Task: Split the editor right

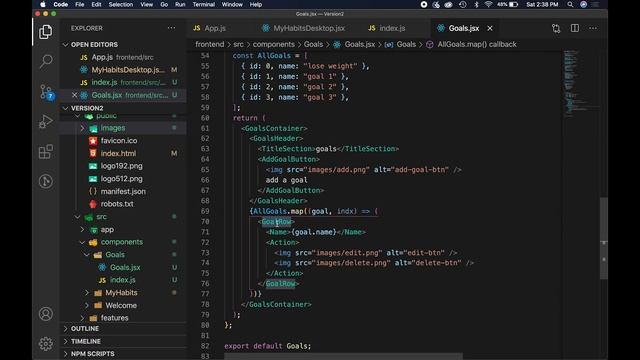Action: click(575, 28)
